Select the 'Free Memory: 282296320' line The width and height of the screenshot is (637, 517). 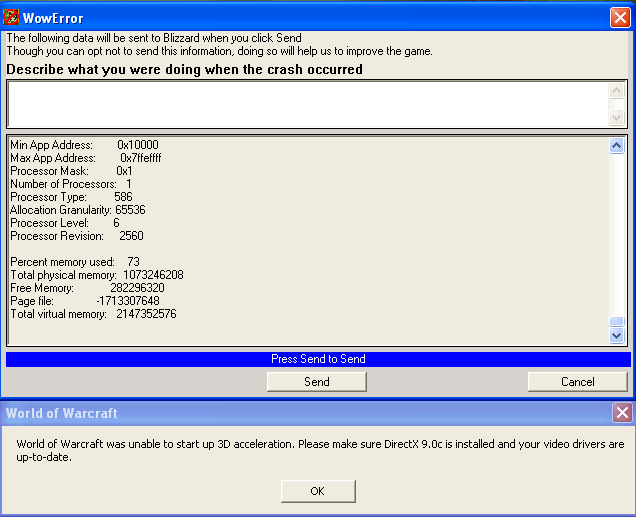(x=87, y=288)
